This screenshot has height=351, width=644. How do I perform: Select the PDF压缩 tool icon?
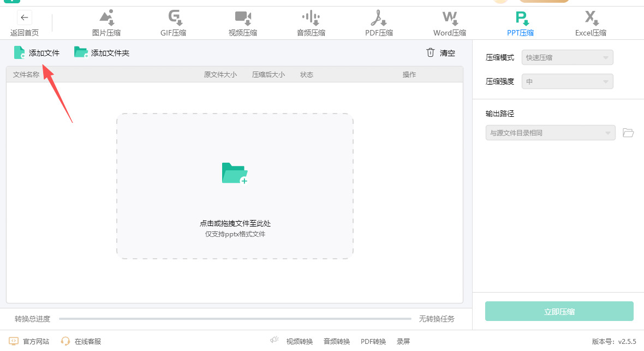pyautogui.click(x=379, y=23)
